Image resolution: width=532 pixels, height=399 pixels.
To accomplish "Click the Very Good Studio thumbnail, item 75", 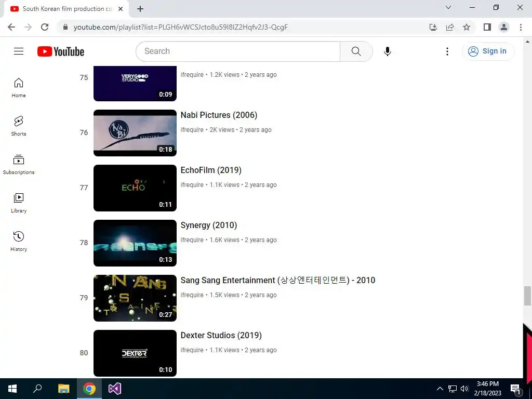I will [x=135, y=84].
